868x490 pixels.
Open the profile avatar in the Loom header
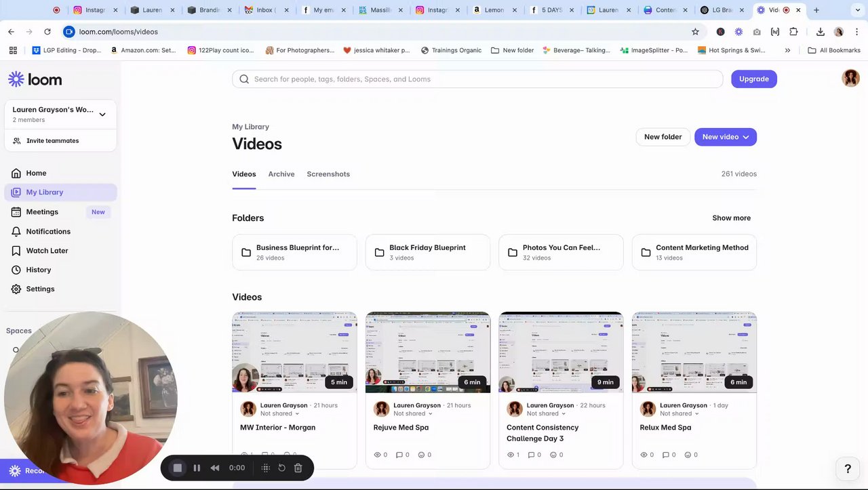click(x=850, y=78)
